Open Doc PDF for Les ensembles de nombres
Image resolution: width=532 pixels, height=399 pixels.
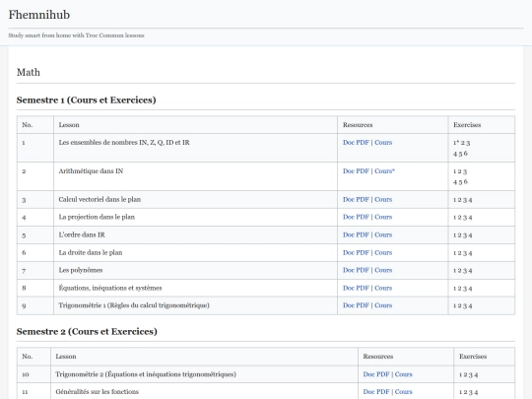(356, 143)
